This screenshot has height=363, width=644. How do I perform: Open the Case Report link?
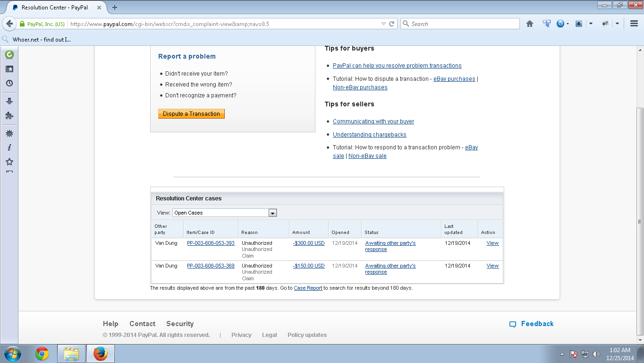click(308, 288)
